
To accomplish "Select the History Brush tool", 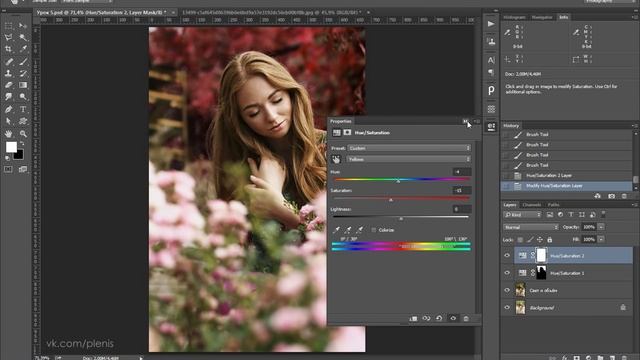I will coord(23,73).
